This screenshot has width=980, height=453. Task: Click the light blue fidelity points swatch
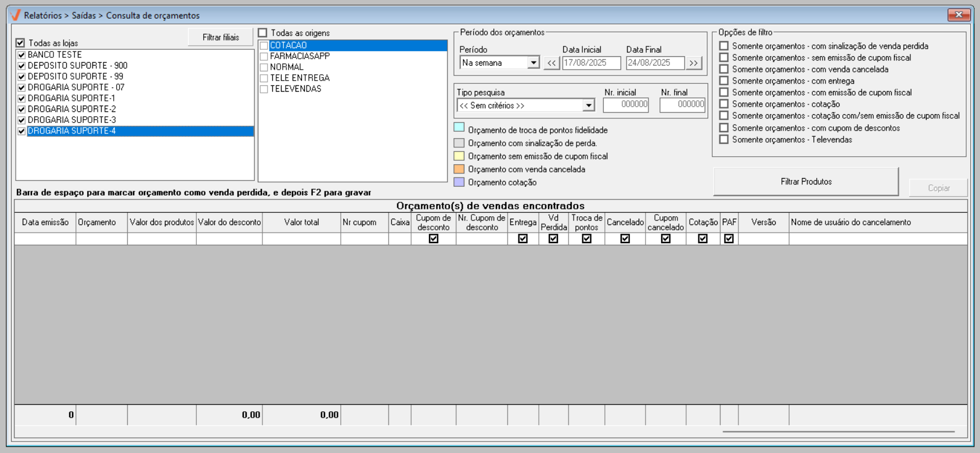(459, 128)
